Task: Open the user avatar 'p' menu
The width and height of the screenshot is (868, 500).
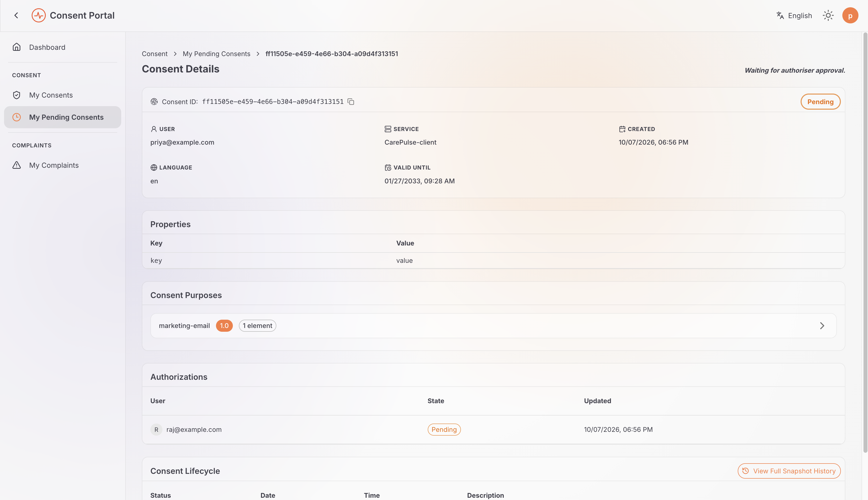Action: [x=850, y=15]
